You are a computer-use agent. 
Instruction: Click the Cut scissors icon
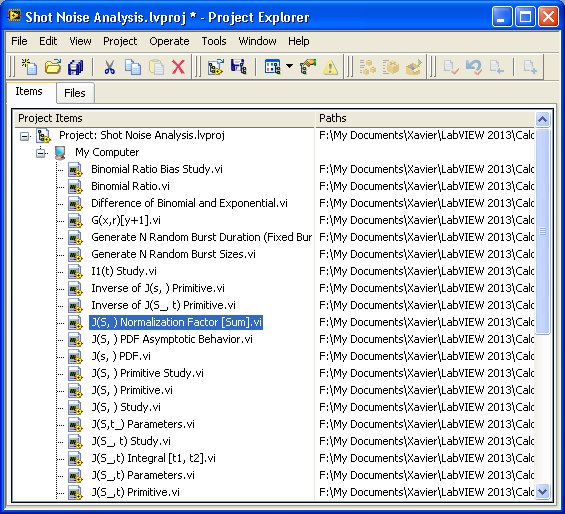[x=109, y=67]
